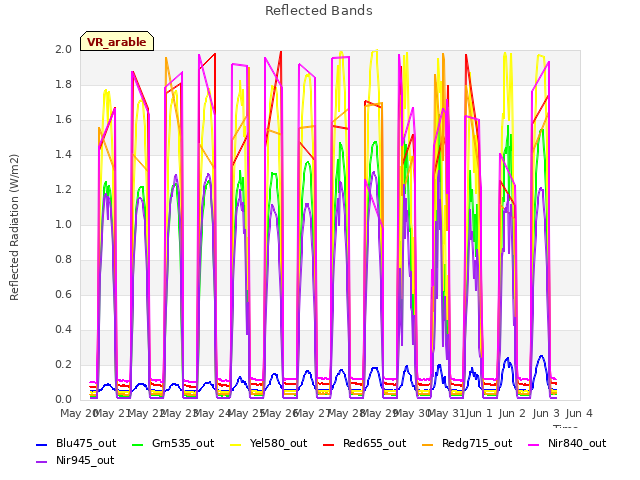The width and height of the screenshot is (640, 480).
Task: Click the Reflected Radiation (W/m2) axis label
Action: pos(14,227)
